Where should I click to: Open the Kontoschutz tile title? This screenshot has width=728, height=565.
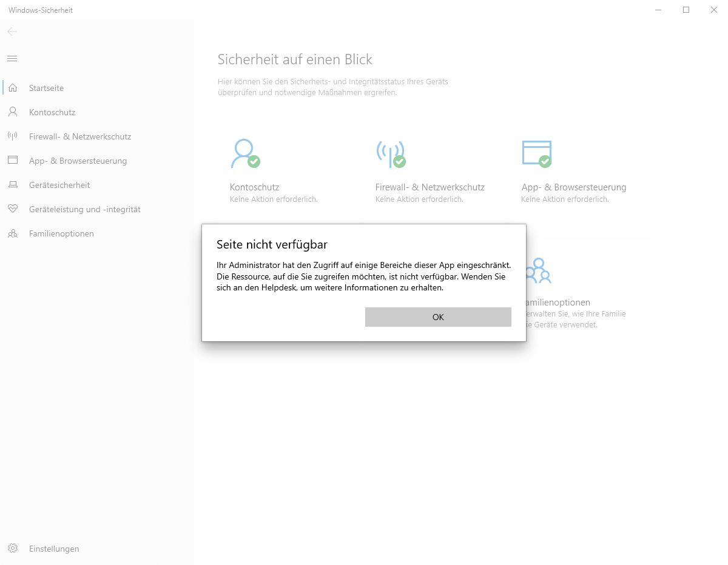click(x=254, y=187)
